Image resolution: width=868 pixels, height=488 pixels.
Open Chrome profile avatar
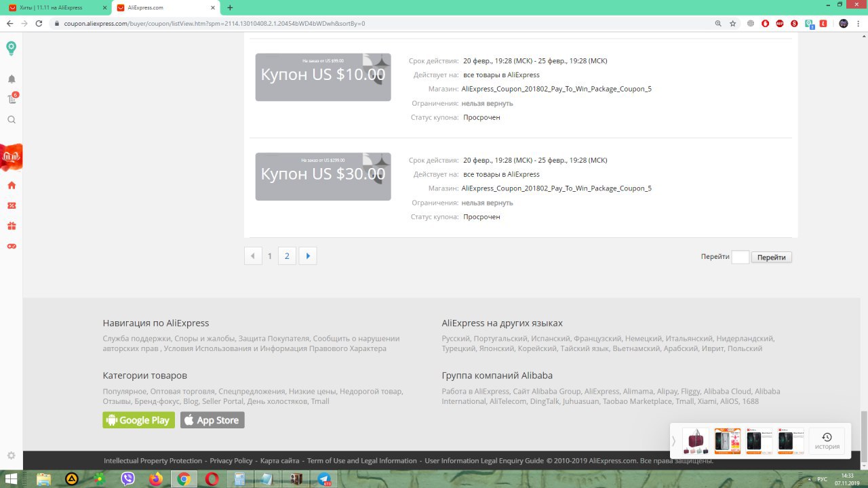pos(844,23)
